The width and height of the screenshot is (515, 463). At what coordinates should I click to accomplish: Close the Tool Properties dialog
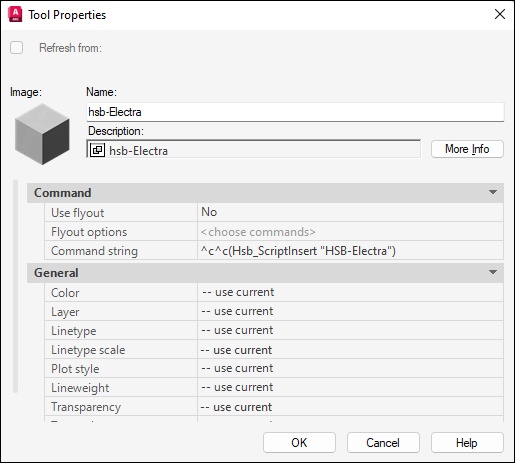[500, 14]
